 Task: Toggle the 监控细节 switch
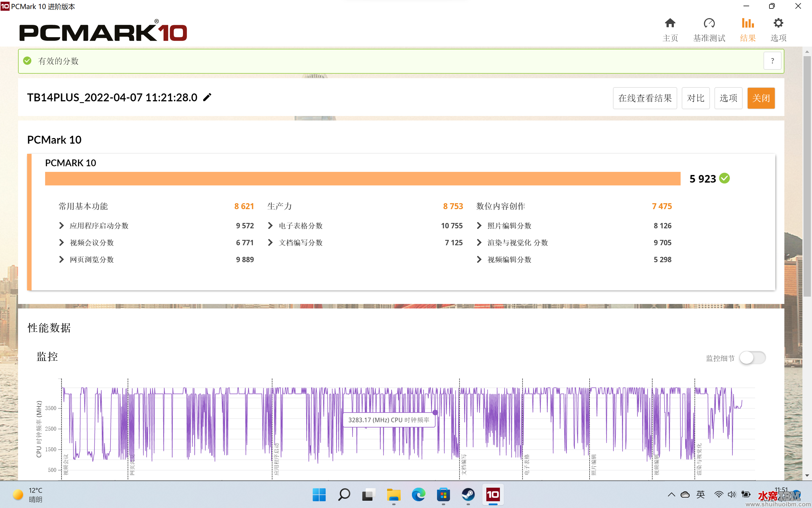click(x=752, y=358)
